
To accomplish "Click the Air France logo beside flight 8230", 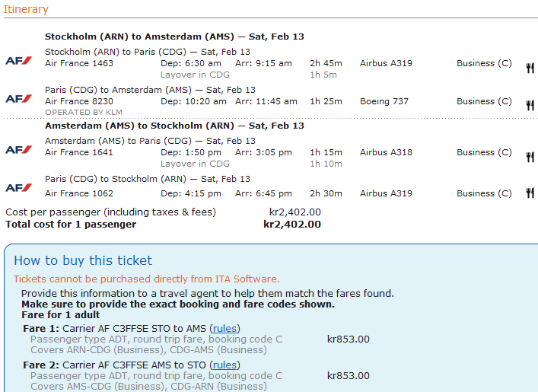I will point(18,98).
